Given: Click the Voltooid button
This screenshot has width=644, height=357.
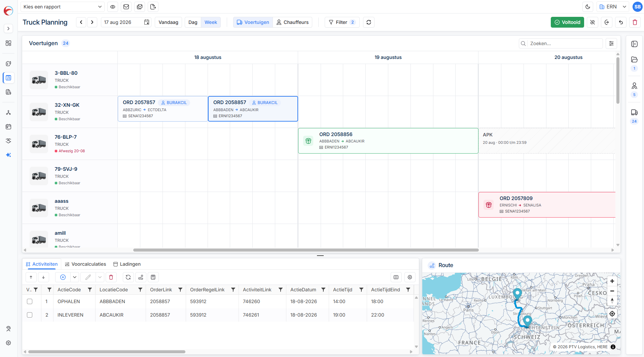Looking at the screenshot, I should pyautogui.click(x=567, y=22).
